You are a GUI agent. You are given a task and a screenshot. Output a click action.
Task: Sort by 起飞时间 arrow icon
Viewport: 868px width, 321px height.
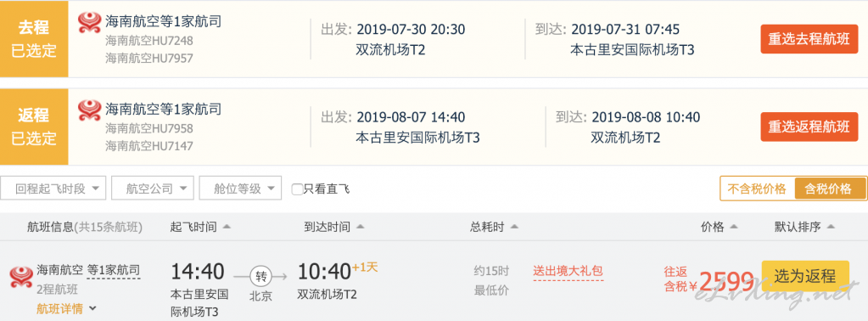click(227, 227)
